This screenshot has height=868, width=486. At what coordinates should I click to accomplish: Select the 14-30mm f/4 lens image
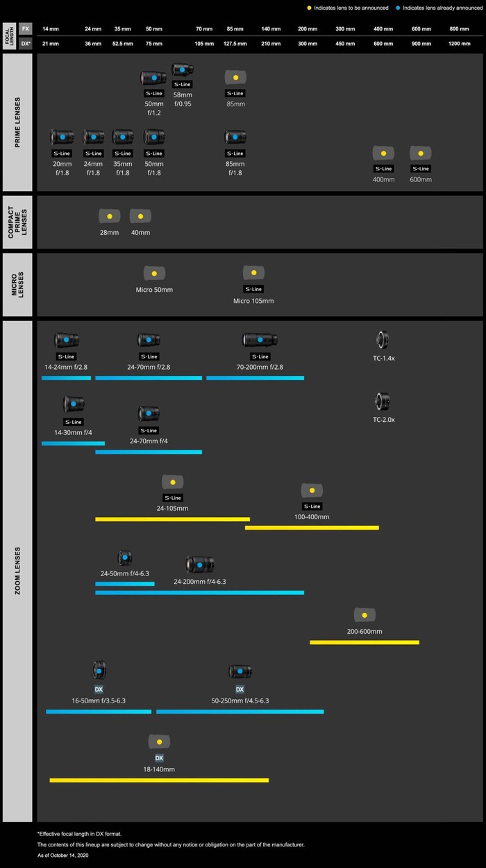[x=72, y=403]
